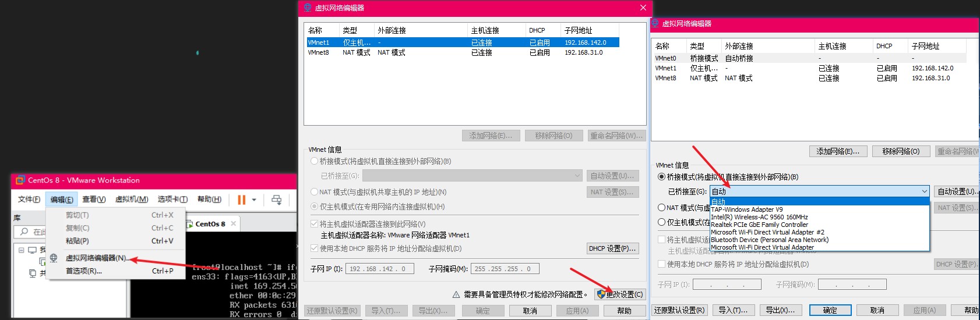Choose 粘贴(P) from the edit menu

point(116,241)
